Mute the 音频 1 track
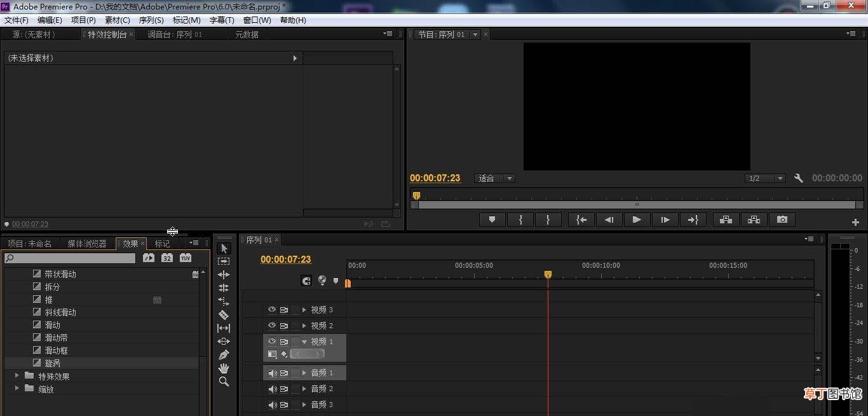 coord(273,373)
